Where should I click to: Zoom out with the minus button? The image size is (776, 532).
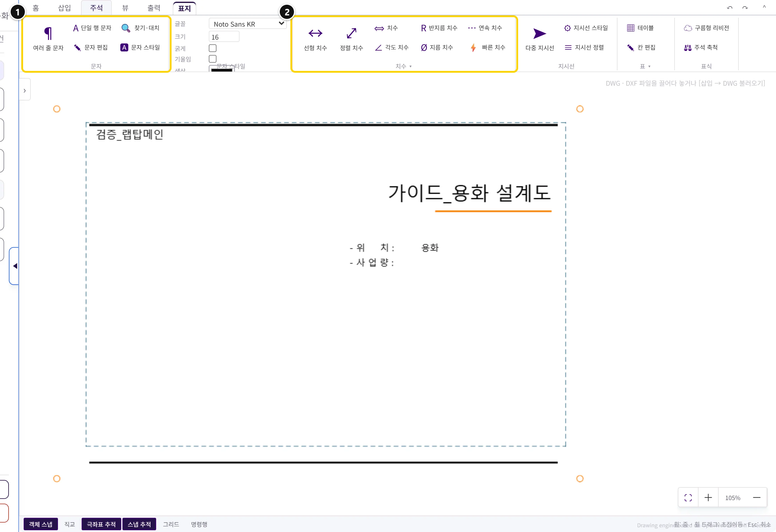(757, 498)
